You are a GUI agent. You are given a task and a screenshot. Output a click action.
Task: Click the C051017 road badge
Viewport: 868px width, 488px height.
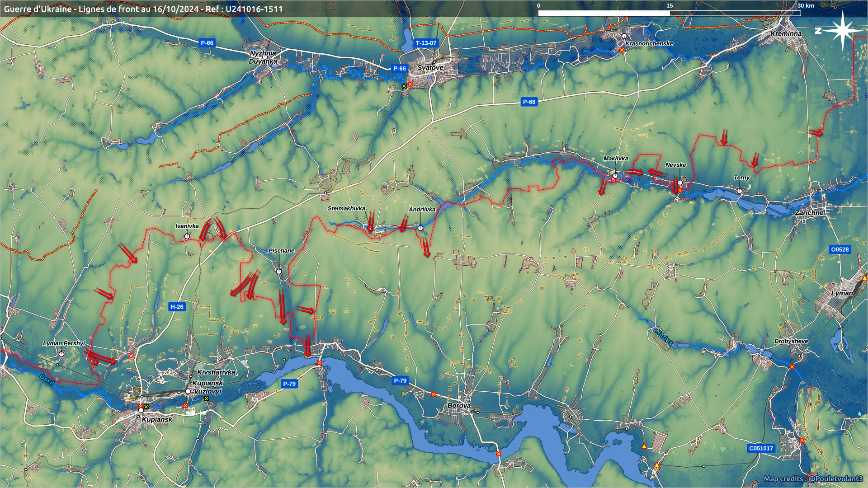click(x=761, y=448)
